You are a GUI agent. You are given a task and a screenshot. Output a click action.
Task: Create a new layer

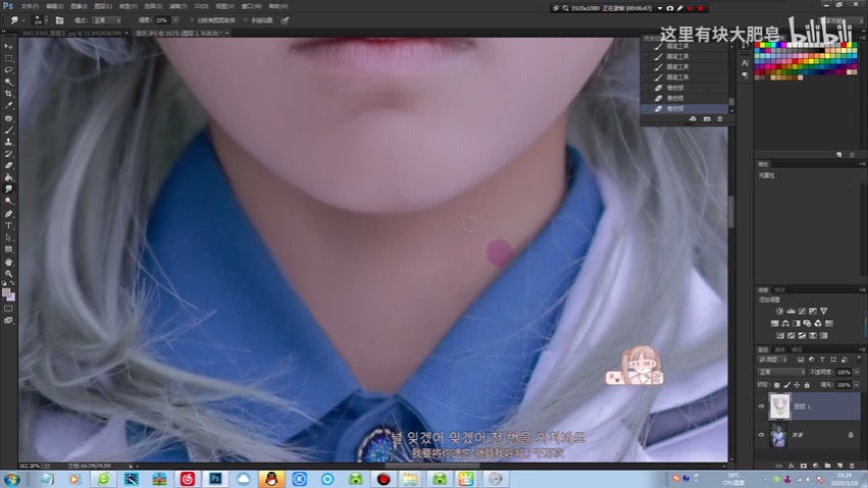[840, 466]
